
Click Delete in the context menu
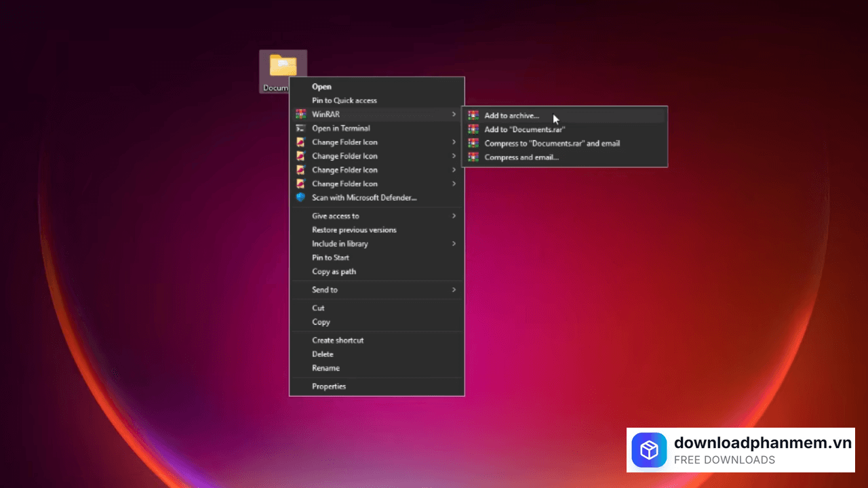point(323,354)
